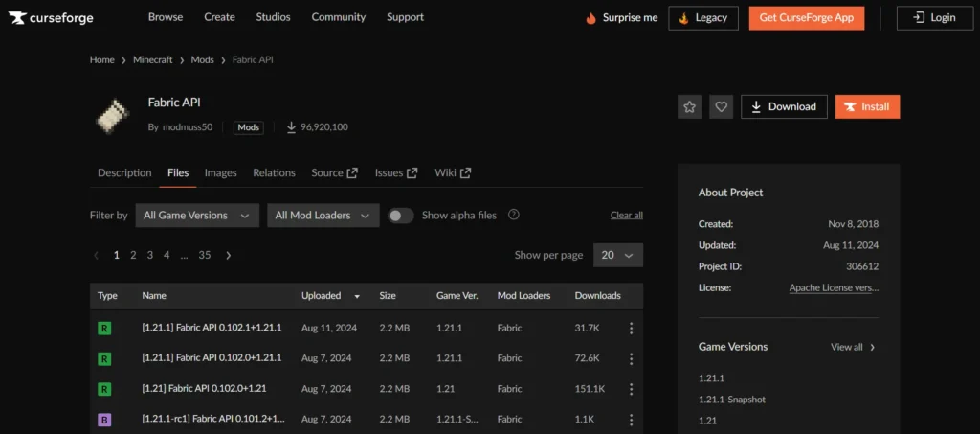Screen dimensions: 980x434
Task: Click release badge of 0.102.1+1.21.1 file
Action: click(104, 329)
